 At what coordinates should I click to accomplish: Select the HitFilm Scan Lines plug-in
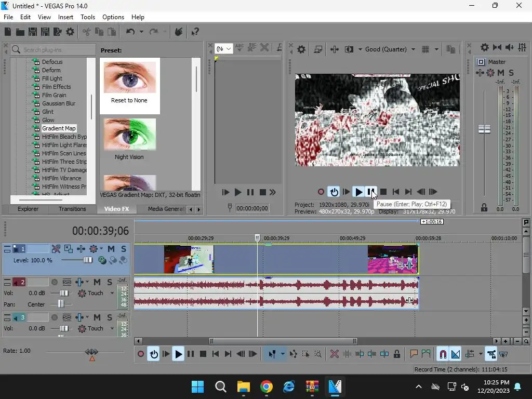coord(63,153)
